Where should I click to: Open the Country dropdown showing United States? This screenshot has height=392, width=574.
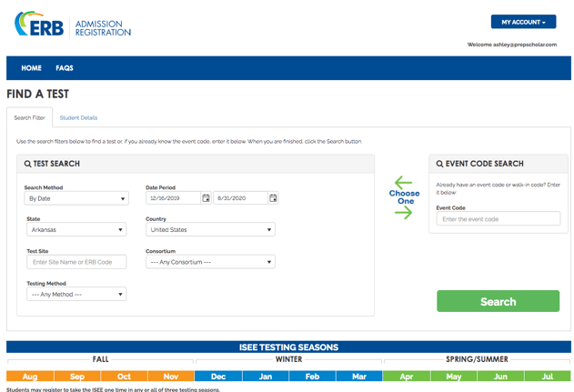[210, 229]
